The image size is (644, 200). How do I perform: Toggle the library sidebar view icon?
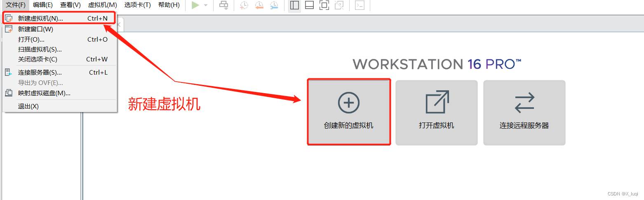pyautogui.click(x=294, y=5)
